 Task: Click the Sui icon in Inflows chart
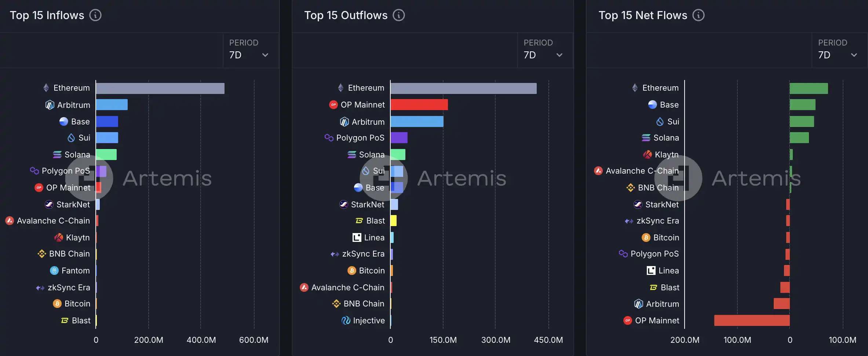71,138
